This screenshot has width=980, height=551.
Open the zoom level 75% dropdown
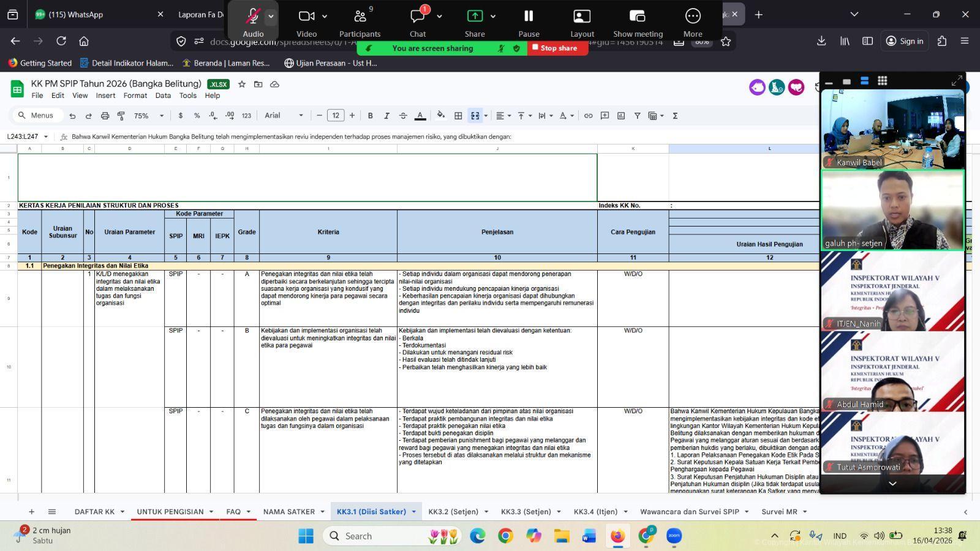pyautogui.click(x=149, y=116)
